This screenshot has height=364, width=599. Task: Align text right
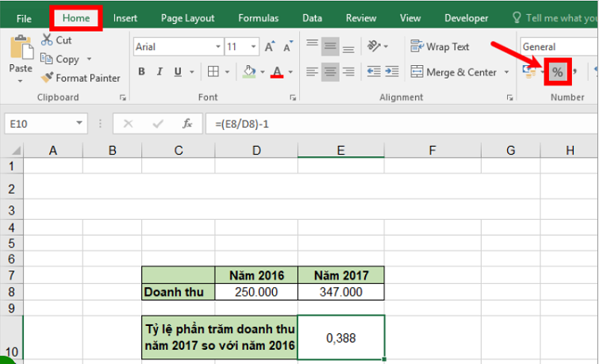(x=348, y=71)
